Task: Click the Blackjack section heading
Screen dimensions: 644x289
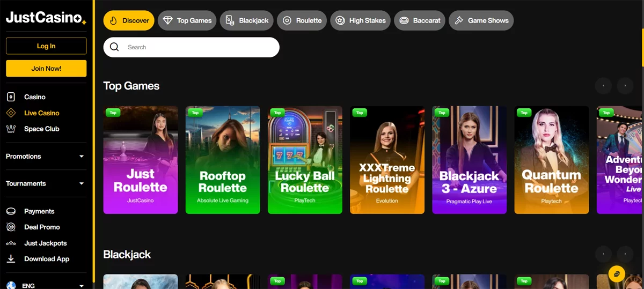Action: (x=127, y=254)
